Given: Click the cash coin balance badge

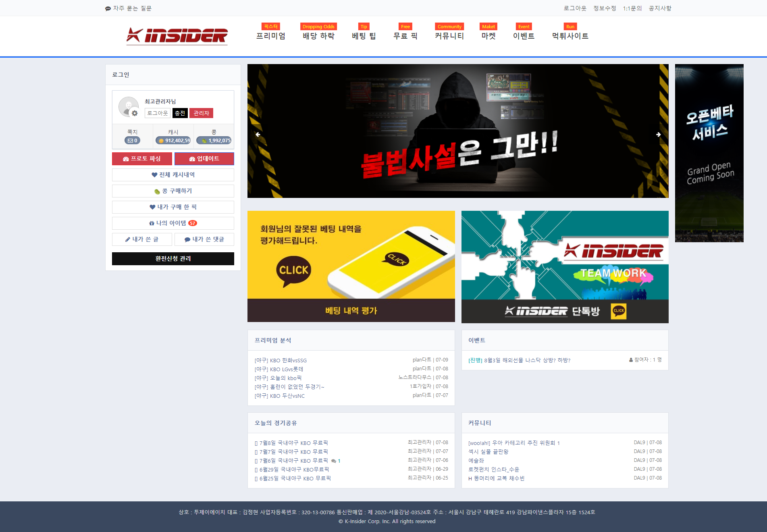Looking at the screenshot, I should [173, 141].
